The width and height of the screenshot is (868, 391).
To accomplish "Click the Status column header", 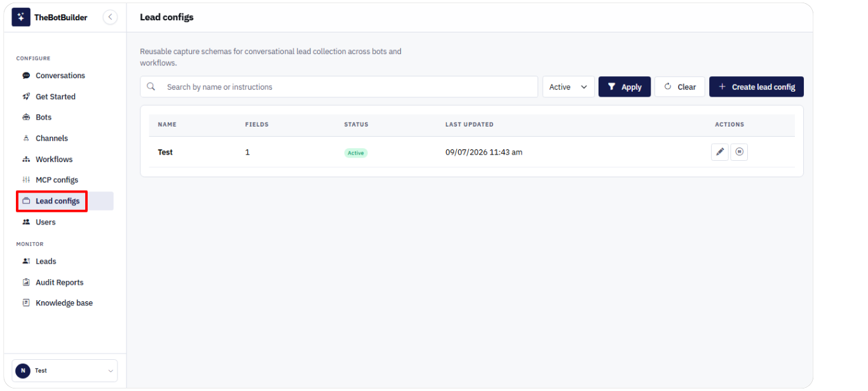I will (x=356, y=125).
